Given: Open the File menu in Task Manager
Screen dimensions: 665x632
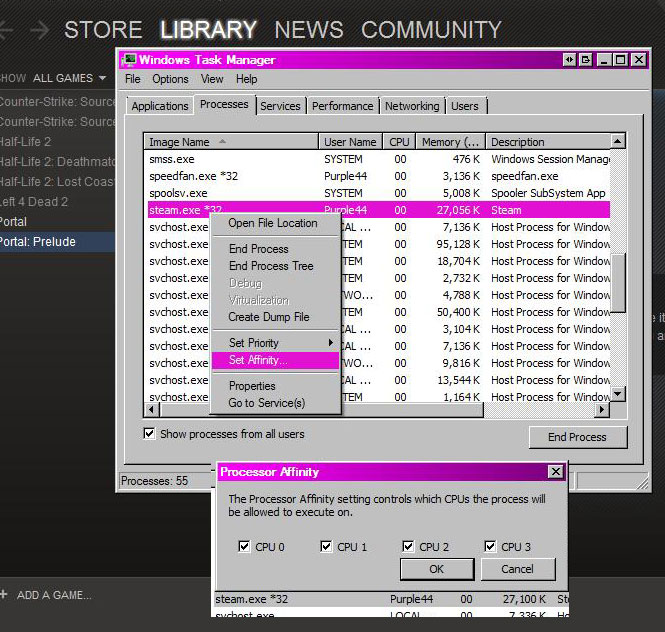Looking at the screenshot, I should click(x=132, y=79).
